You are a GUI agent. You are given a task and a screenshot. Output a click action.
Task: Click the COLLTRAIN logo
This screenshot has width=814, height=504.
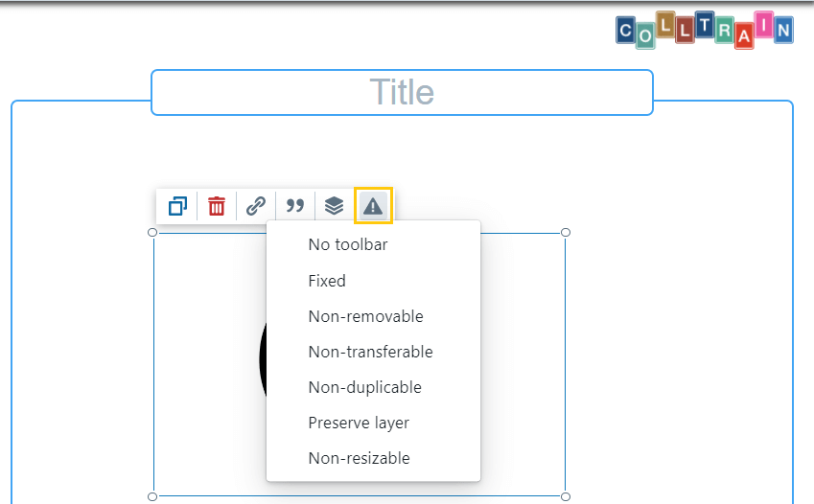705,30
